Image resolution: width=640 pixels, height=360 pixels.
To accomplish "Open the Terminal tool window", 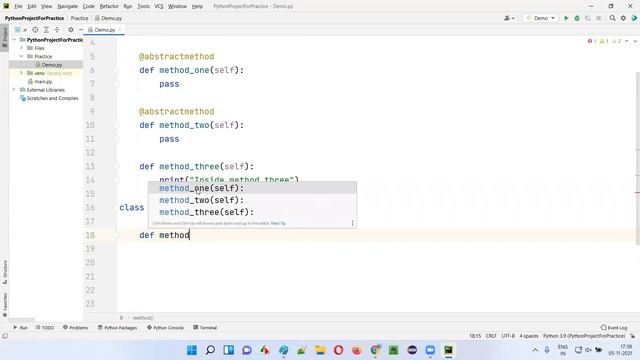I will (205, 328).
